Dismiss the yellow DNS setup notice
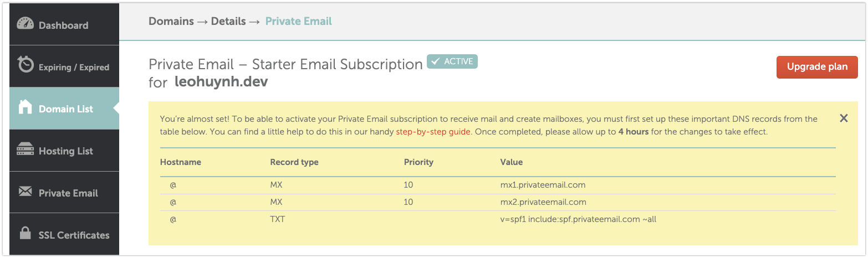 [844, 118]
